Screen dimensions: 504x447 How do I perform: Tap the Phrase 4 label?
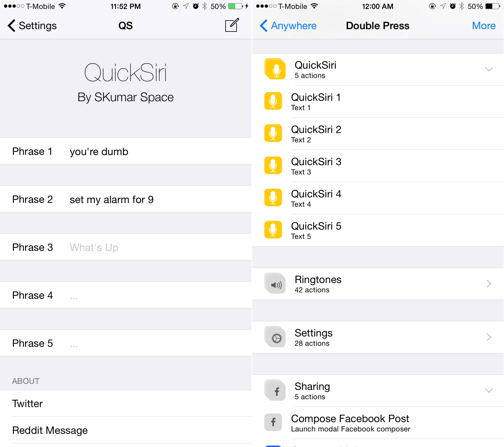(x=33, y=295)
